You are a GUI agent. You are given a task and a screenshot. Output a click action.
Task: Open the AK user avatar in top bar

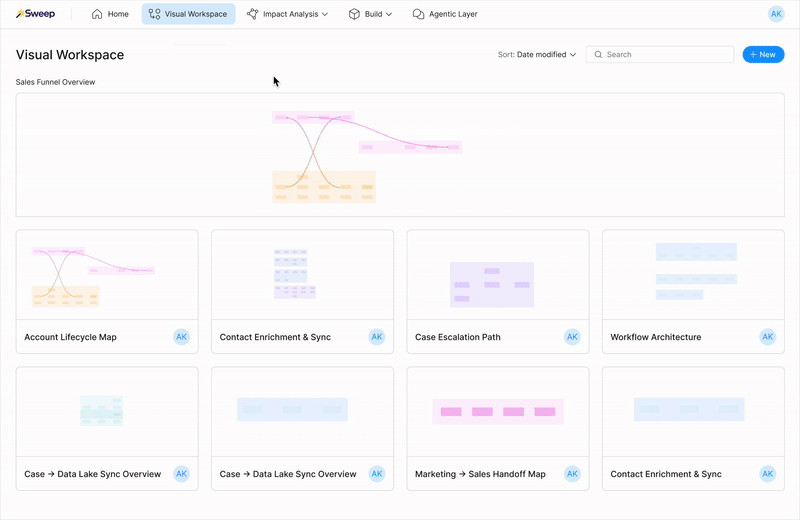pos(776,14)
